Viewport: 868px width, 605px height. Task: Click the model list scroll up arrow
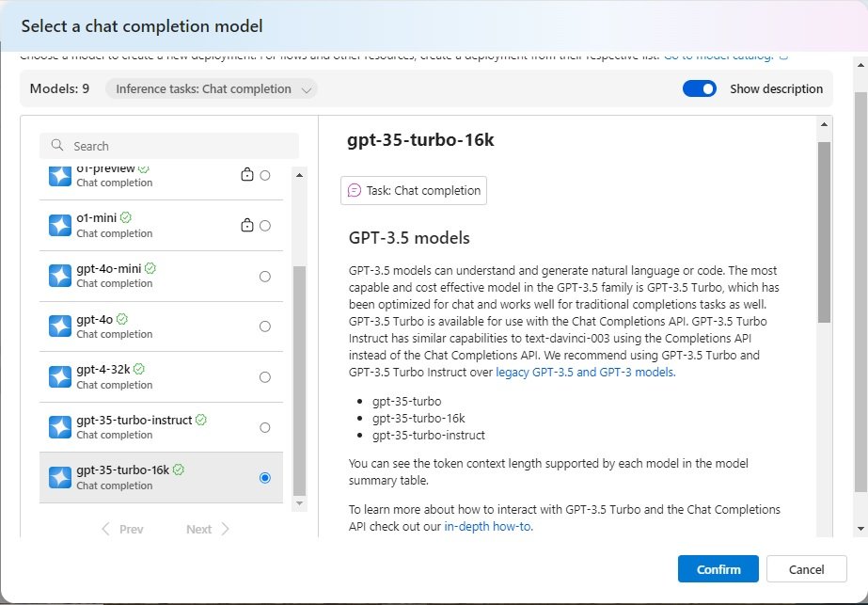pos(299,175)
